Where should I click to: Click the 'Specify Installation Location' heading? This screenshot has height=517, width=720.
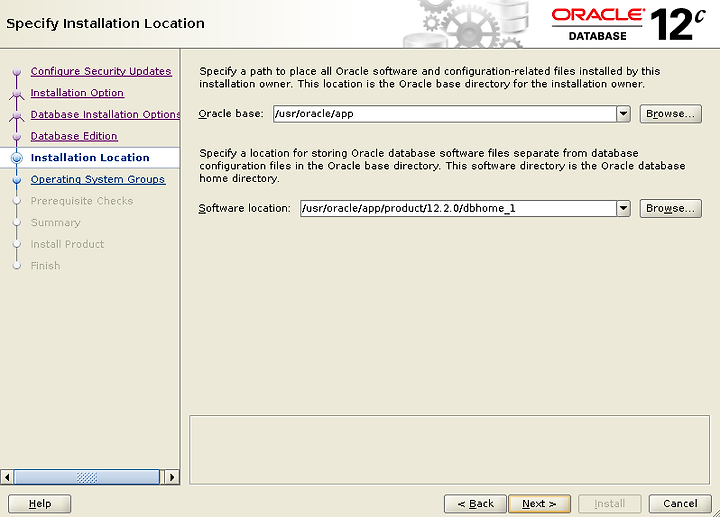click(106, 23)
